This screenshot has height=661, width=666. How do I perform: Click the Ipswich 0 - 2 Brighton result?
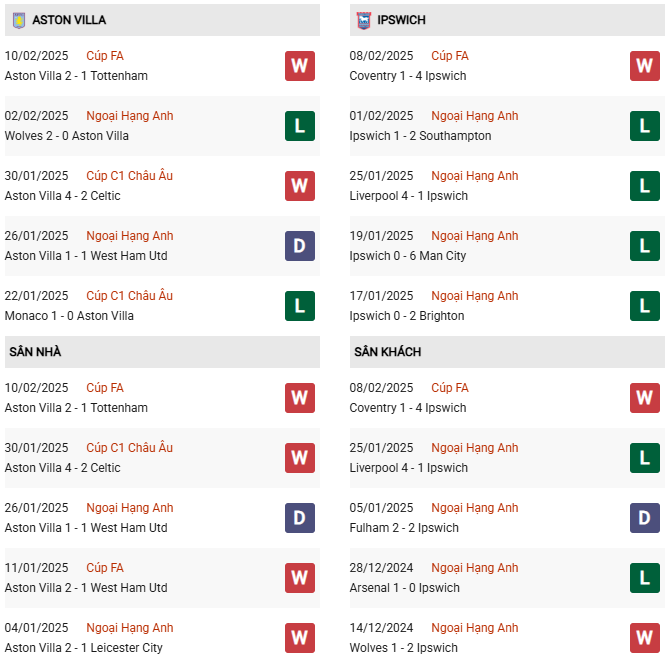click(x=407, y=316)
